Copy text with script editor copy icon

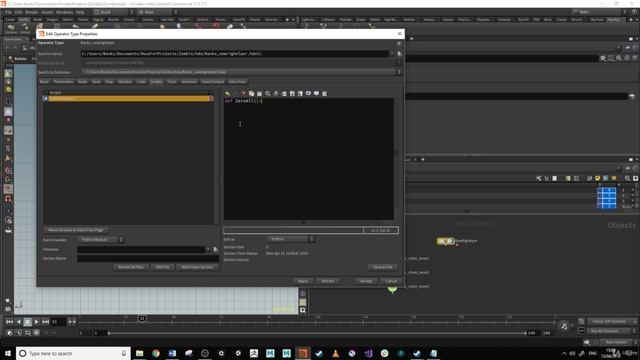click(251, 93)
